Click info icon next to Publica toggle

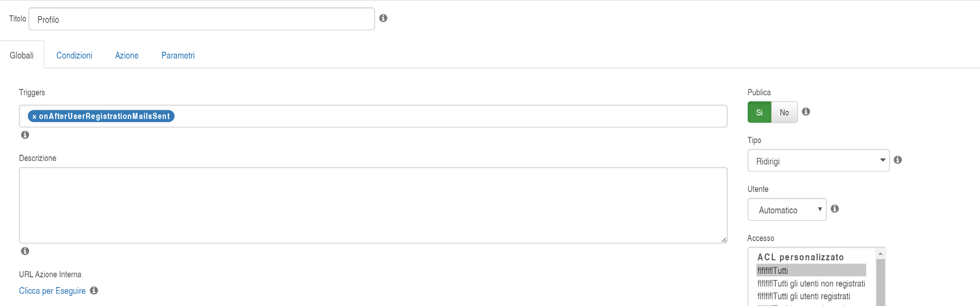point(806,111)
